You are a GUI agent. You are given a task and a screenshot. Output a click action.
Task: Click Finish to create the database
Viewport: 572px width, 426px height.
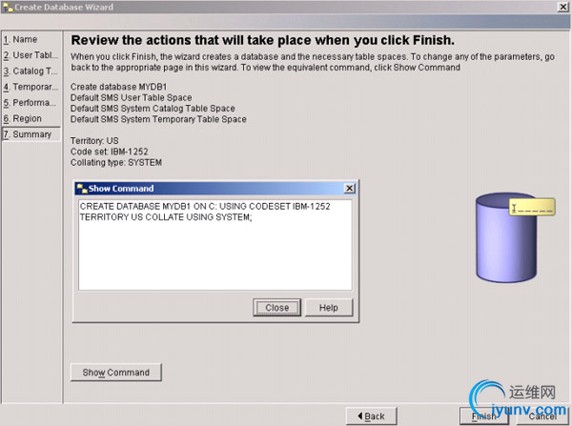[x=484, y=416]
